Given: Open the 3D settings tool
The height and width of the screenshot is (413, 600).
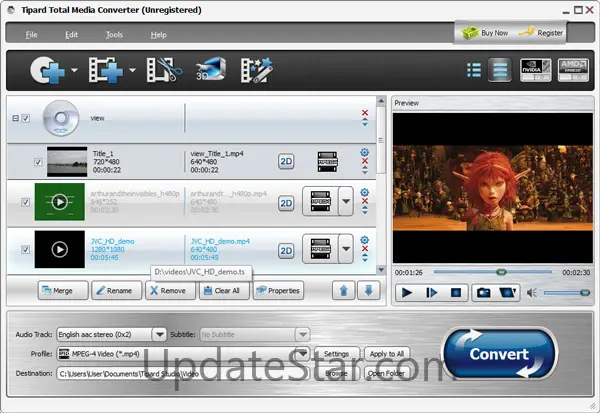Looking at the screenshot, I should (210, 69).
